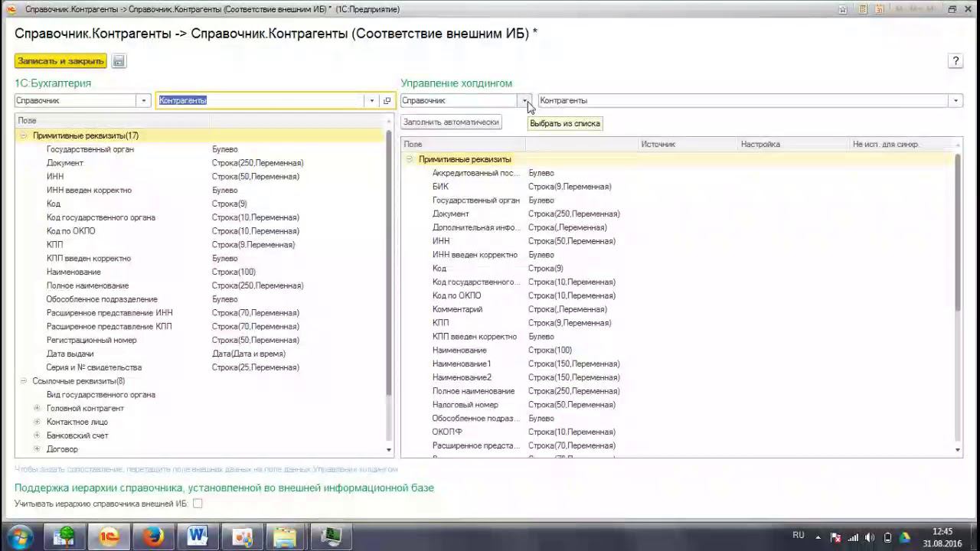
Task: Open Firefox from the taskbar
Action: 153,536
